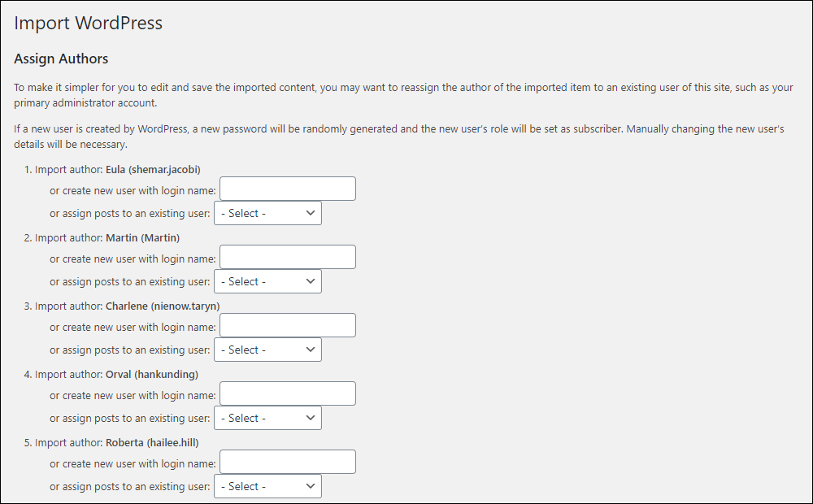813x504 pixels.
Task: Open the existing user dropdown for Eula
Action: pos(267,213)
